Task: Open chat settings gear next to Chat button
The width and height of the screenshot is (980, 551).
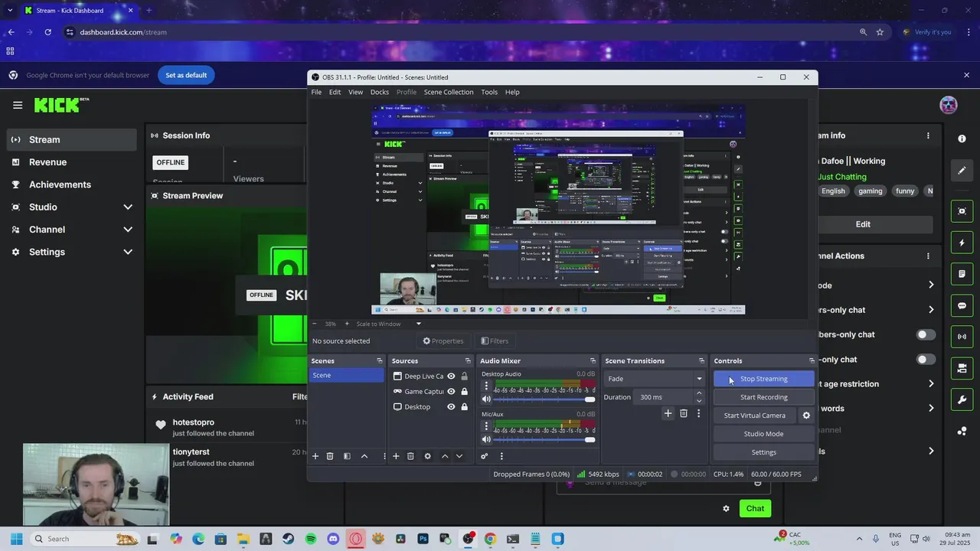Action: 726,508
